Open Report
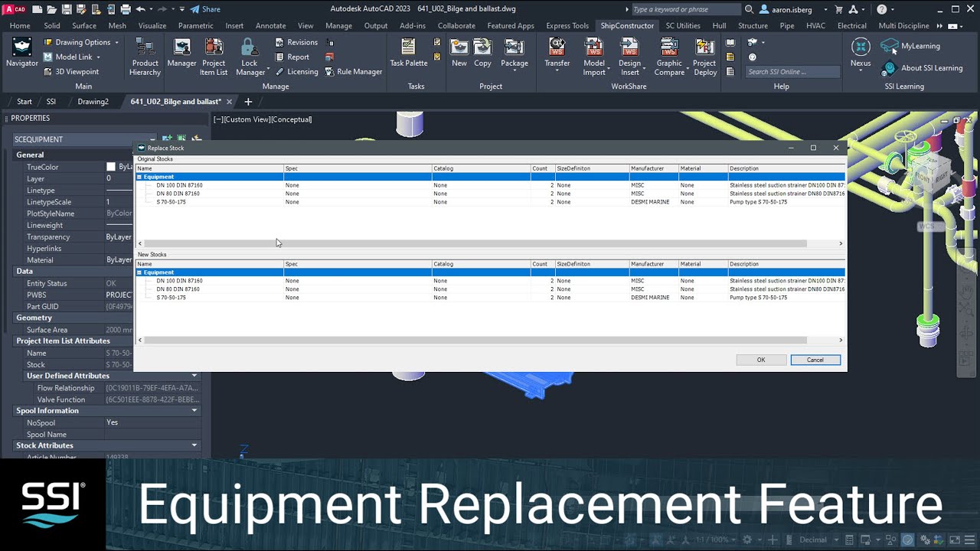This screenshot has width=980, height=551. (x=292, y=57)
